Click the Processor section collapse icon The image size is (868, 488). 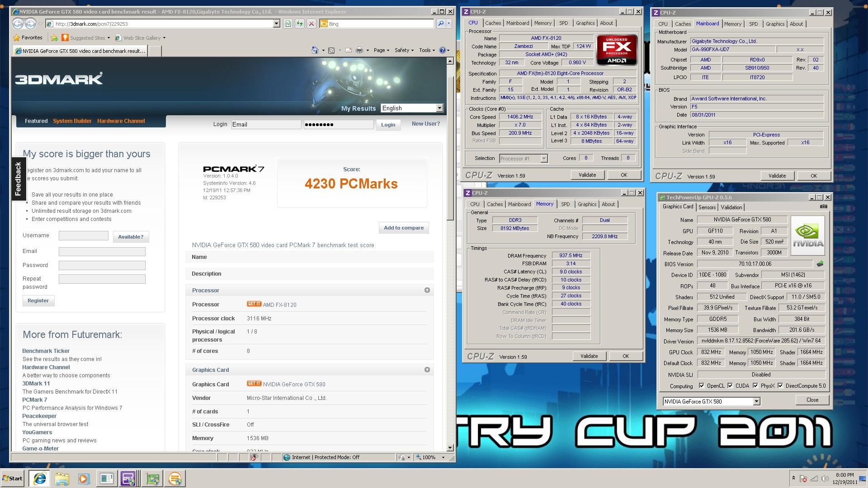click(x=427, y=290)
